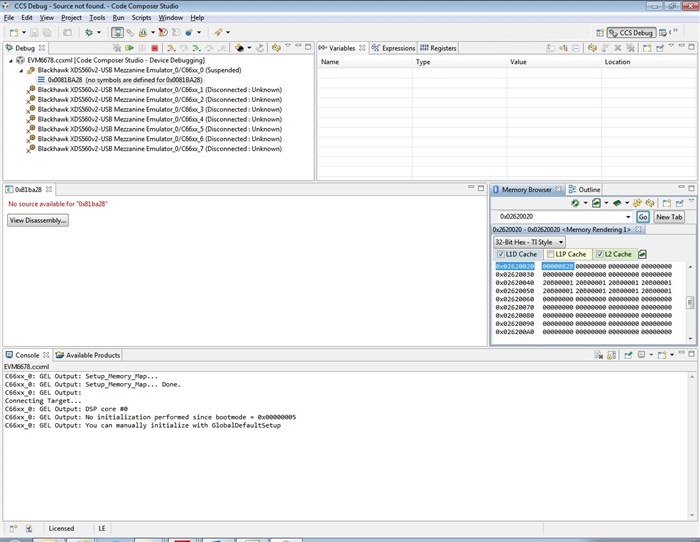Open the Debug view menu triangle
Image resolution: width=700 pixels, height=542 pixels.
tap(288, 46)
